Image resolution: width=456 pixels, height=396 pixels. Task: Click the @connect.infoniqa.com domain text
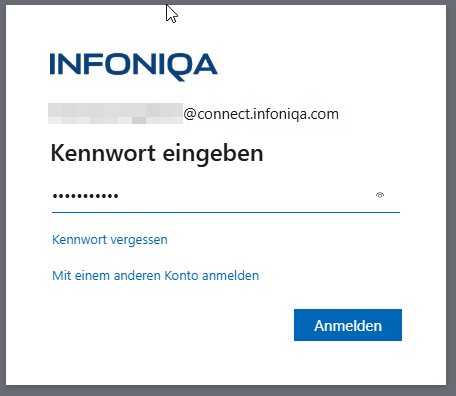pos(261,114)
